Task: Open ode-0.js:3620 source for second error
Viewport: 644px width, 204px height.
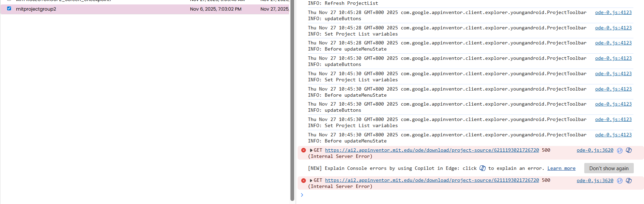Action: (595, 180)
